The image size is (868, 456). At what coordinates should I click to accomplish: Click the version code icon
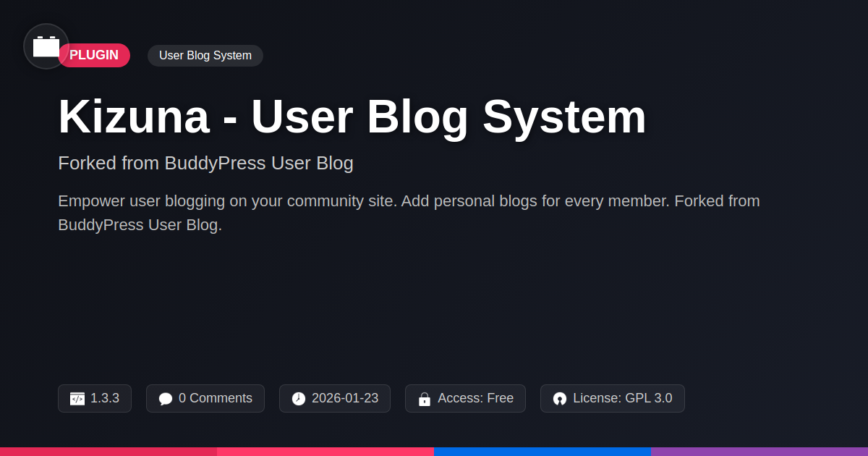[77, 399]
